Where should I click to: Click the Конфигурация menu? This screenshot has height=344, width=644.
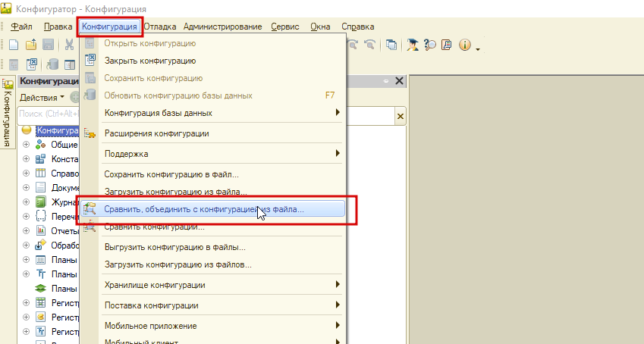[x=109, y=27]
